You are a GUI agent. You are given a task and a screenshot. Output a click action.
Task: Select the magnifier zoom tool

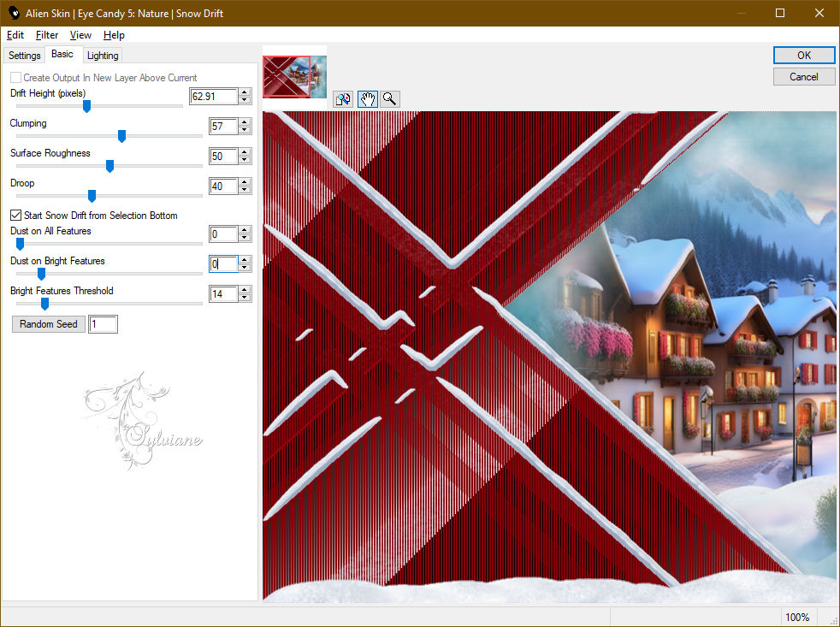pos(390,99)
